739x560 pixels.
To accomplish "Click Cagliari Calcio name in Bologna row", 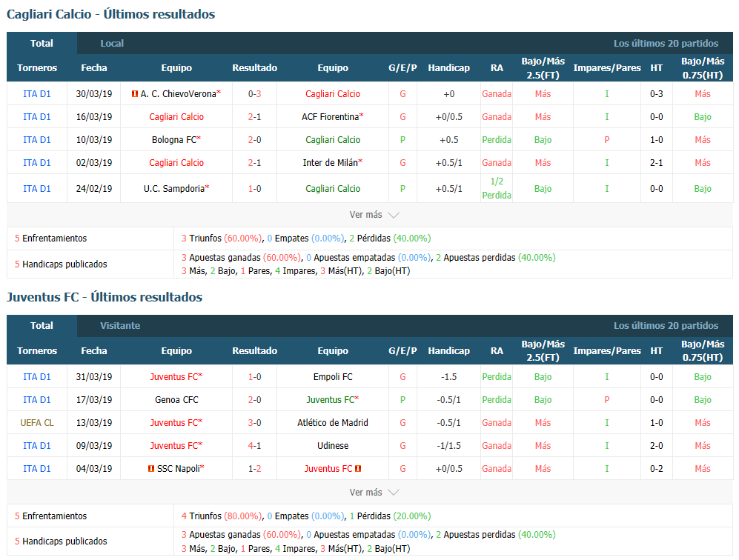I will point(333,140).
